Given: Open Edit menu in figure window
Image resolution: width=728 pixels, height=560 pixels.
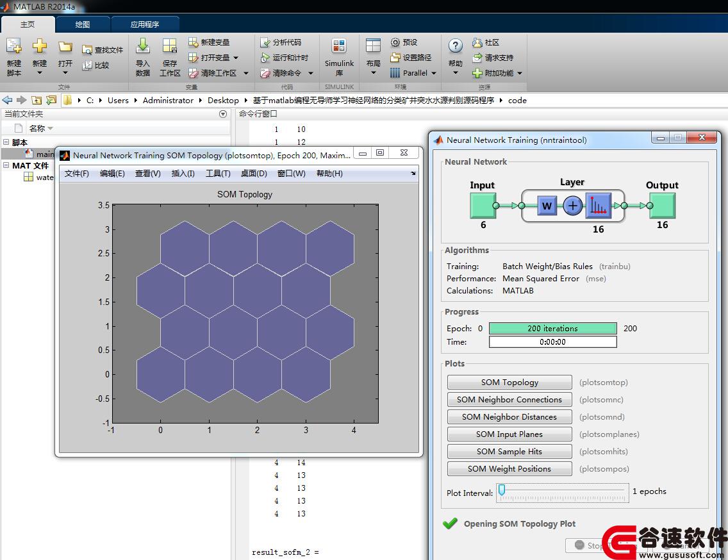Looking at the screenshot, I should pos(112,174).
